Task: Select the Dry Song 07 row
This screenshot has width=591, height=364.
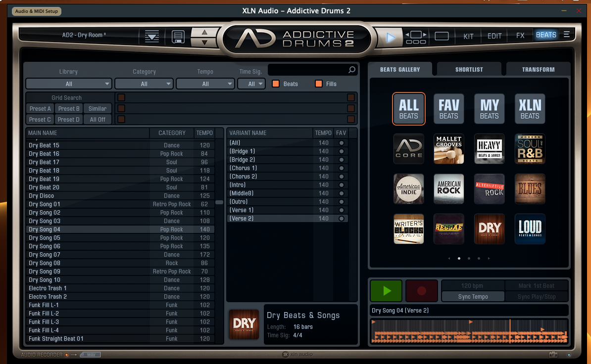Action: [121, 255]
